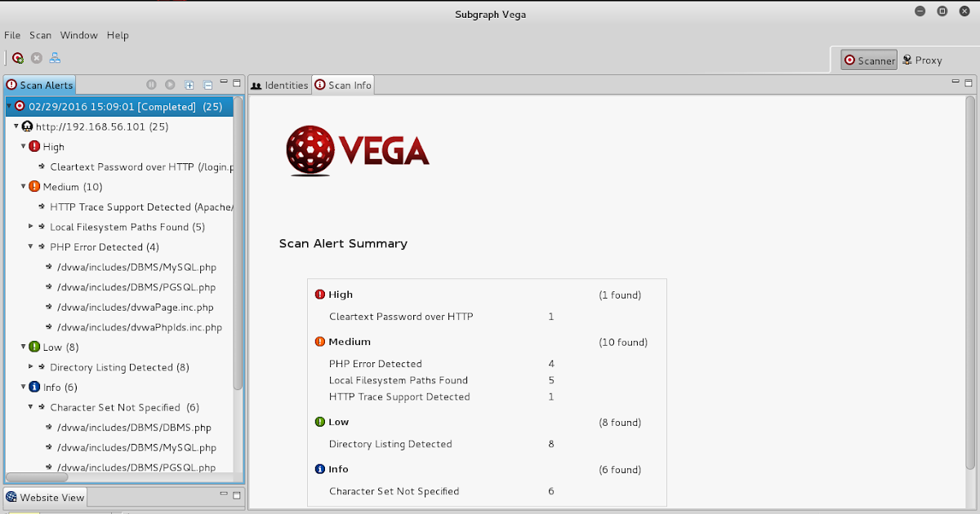Stop the current scan using toolbar icon

pos(36,57)
